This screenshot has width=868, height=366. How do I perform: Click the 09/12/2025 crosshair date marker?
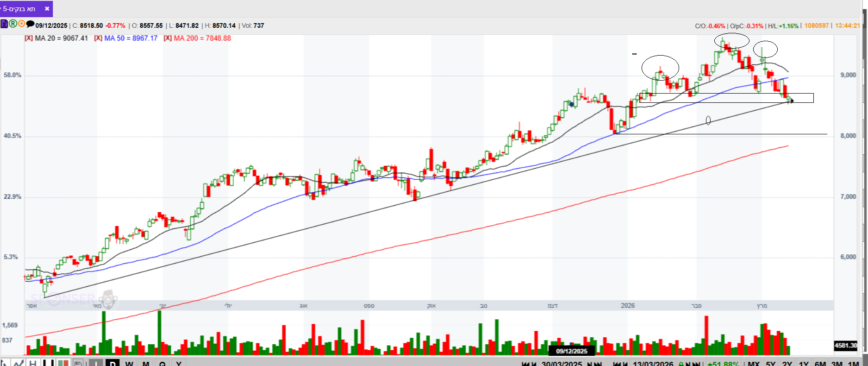[x=572, y=351]
